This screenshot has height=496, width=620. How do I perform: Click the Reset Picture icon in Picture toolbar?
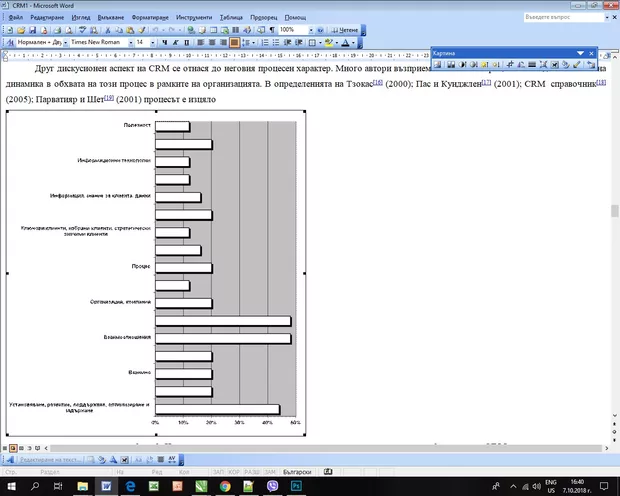(x=592, y=65)
